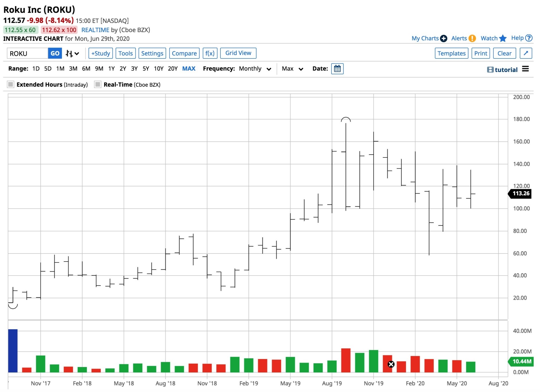Open the Frequency Monthly dropdown
The width and height of the screenshot is (551, 392).
[255, 69]
